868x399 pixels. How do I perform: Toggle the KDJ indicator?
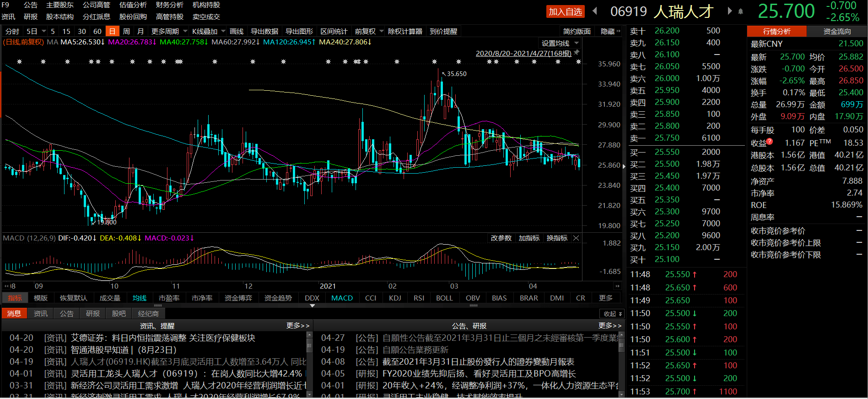395,298
